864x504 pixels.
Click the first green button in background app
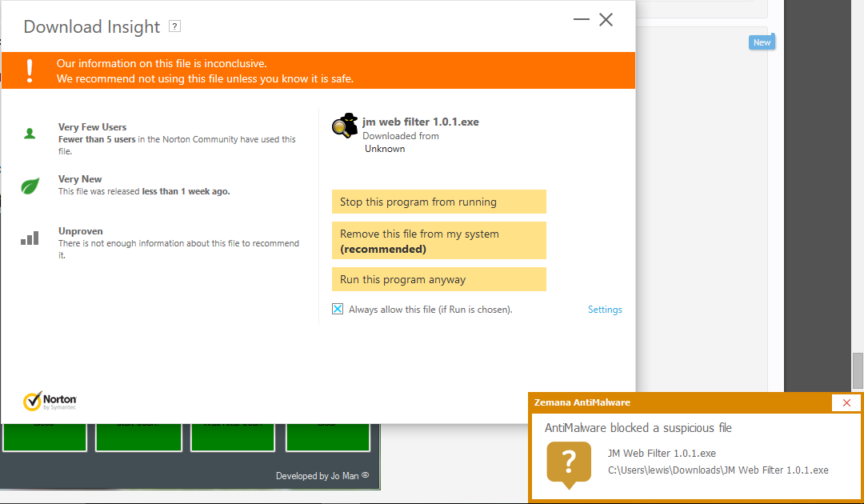pyautogui.click(x=45, y=438)
